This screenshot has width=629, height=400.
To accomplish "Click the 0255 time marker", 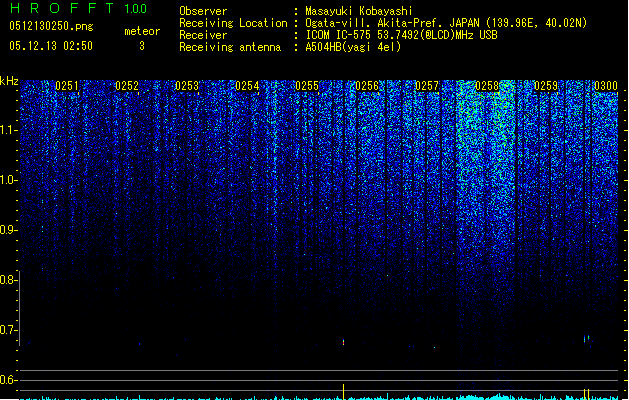I will (307, 86).
